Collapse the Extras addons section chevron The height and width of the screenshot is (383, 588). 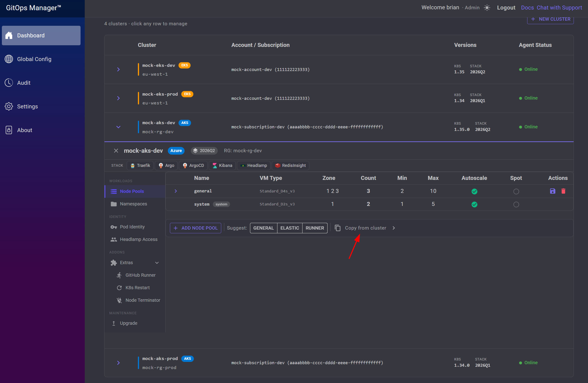[157, 263]
